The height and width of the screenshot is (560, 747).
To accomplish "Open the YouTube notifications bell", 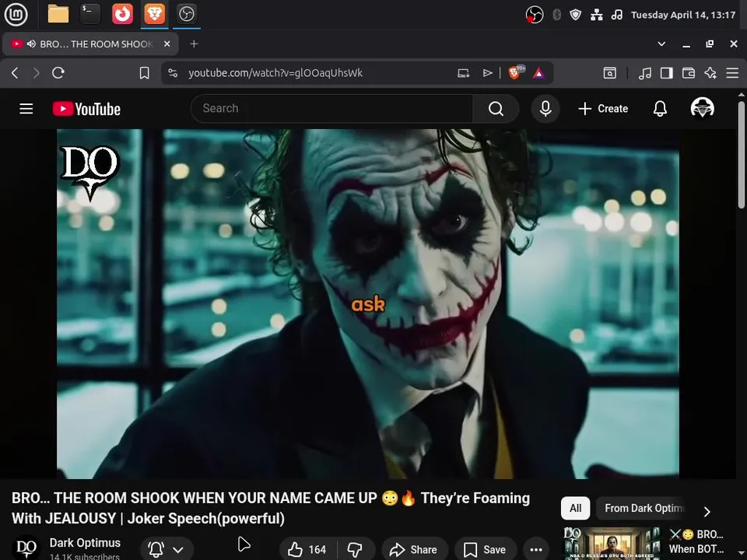I will (x=660, y=109).
